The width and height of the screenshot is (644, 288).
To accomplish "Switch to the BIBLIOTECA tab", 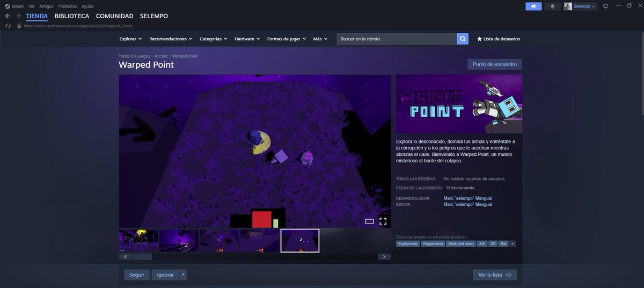I will coord(72,16).
